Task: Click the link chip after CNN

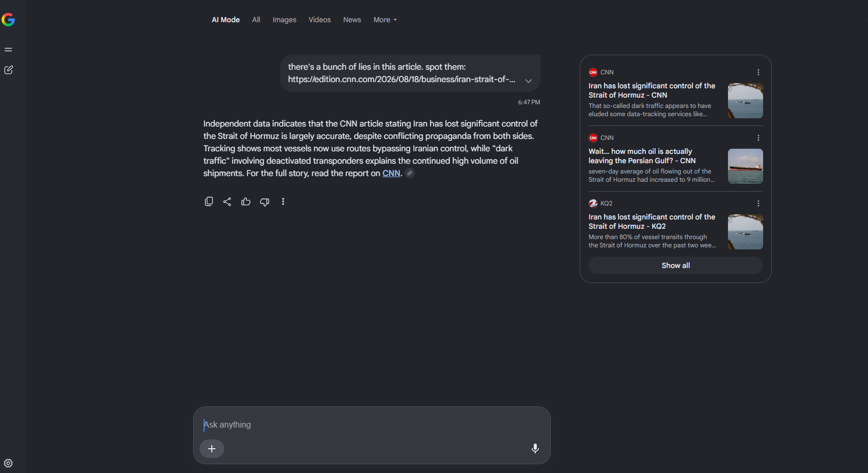Action: pyautogui.click(x=410, y=173)
